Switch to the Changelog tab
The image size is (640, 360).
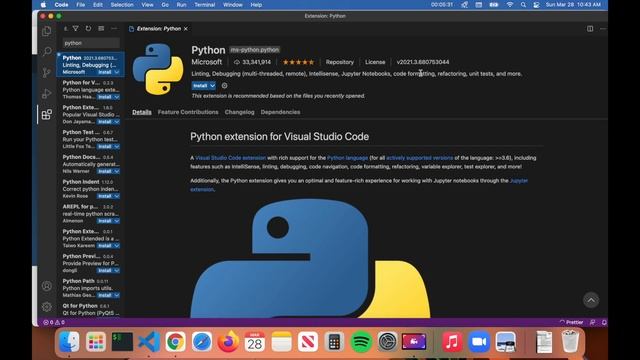click(x=240, y=112)
